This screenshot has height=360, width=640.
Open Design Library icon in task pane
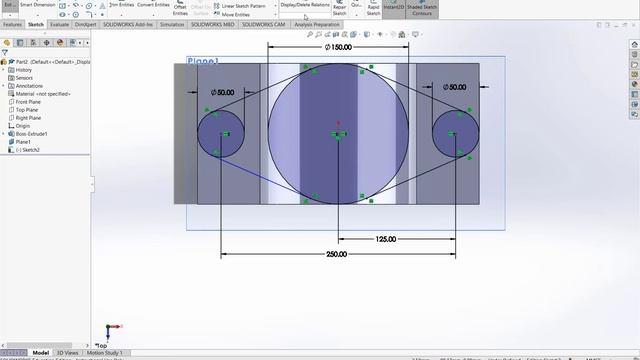(634, 54)
